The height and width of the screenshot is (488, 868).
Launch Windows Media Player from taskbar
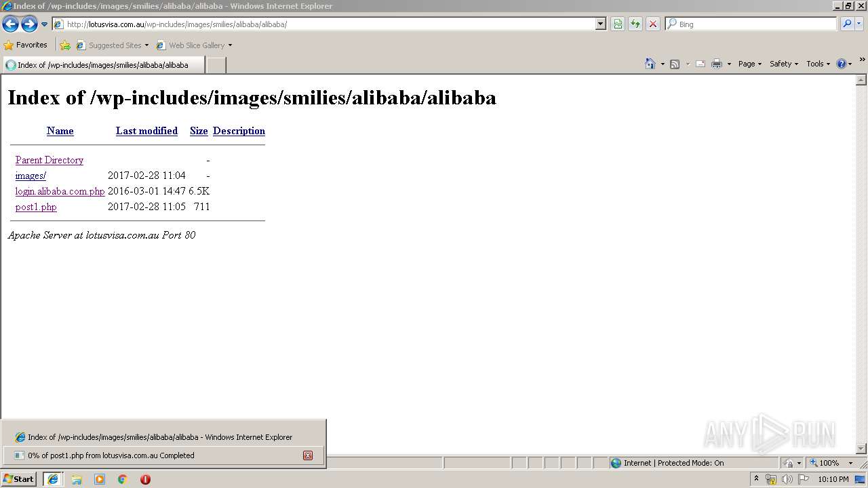tap(100, 479)
